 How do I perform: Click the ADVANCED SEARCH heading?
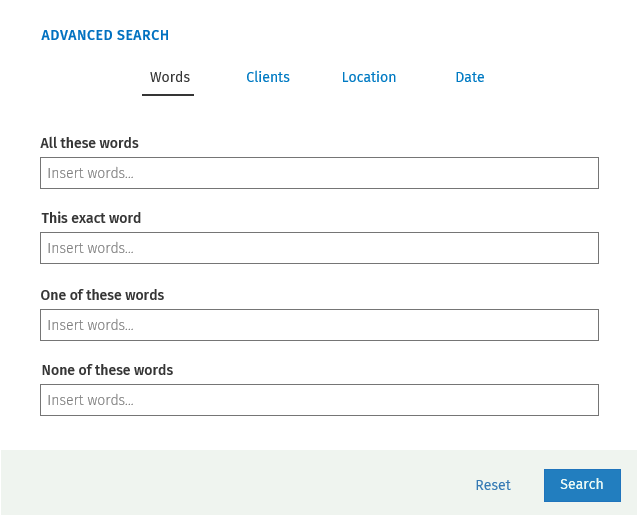point(105,35)
